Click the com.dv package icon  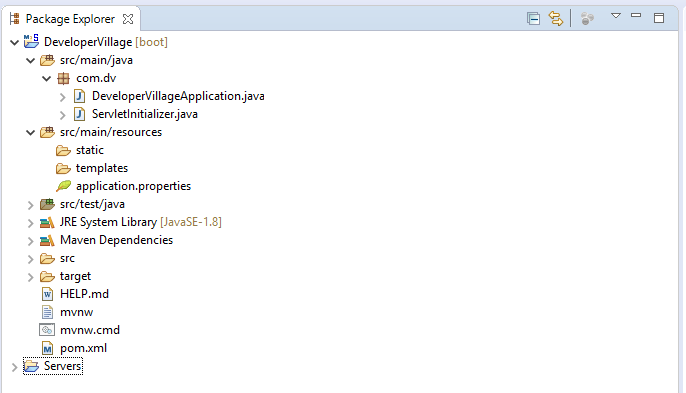(63, 78)
